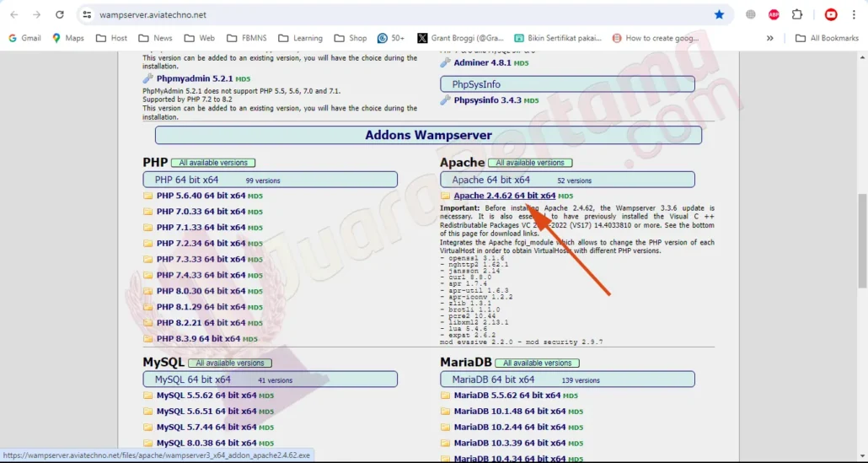Click folder icon beside PHP 8.3.9
The height and width of the screenshot is (463, 868).
147,338
